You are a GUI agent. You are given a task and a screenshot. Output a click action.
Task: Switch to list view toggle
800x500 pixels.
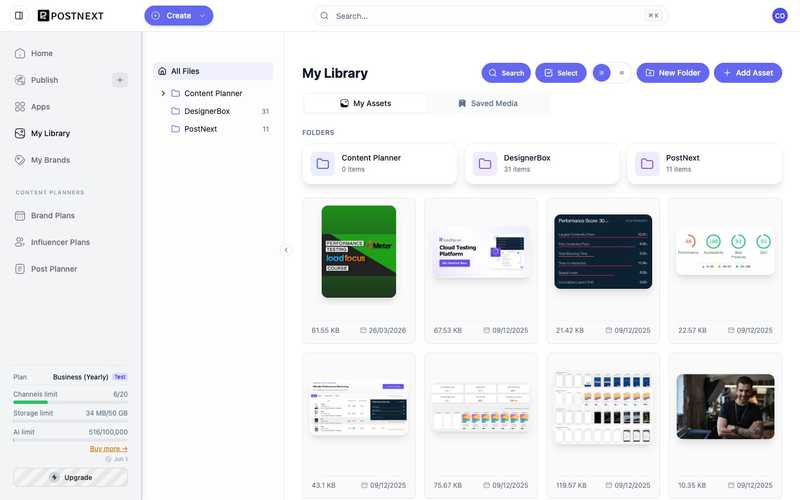(621, 73)
